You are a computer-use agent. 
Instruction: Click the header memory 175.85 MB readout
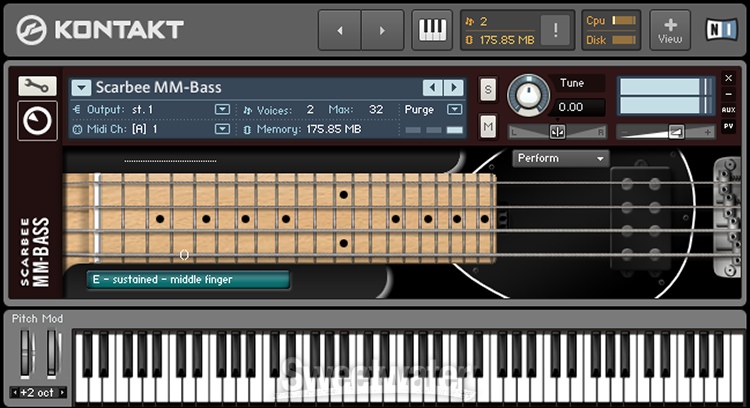point(507,40)
